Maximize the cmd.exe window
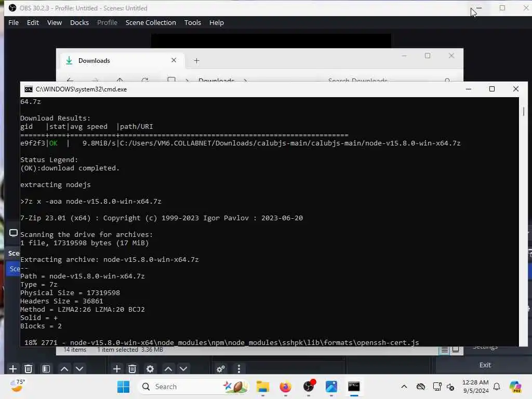Screen dimensions: 532x399 491,89
